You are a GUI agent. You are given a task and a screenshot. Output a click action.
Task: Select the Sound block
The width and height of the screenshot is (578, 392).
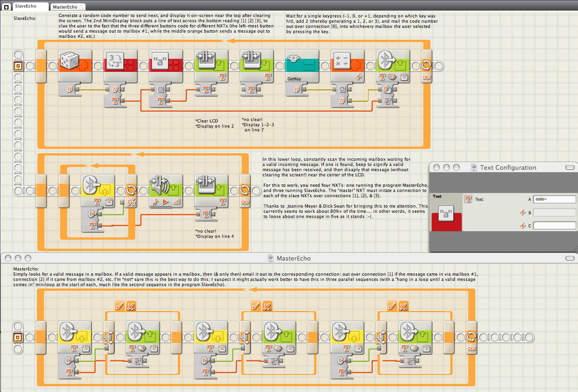click(x=166, y=190)
